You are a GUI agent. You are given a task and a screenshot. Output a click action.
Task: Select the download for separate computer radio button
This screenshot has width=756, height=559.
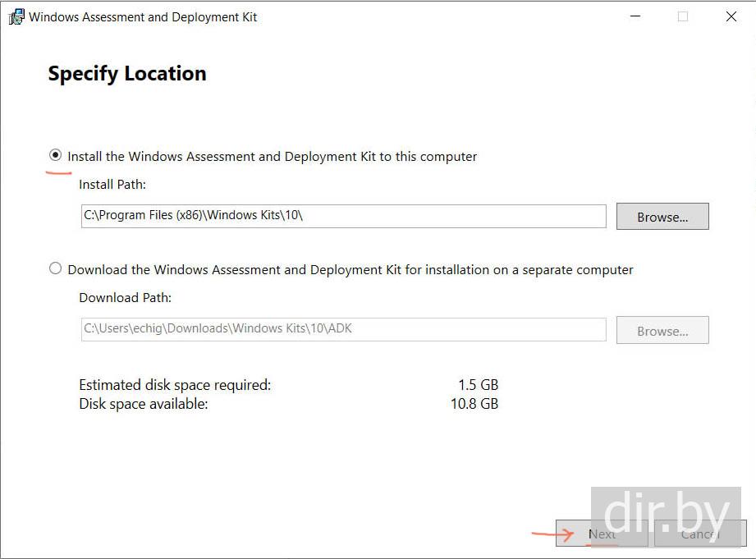[x=56, y=268]
